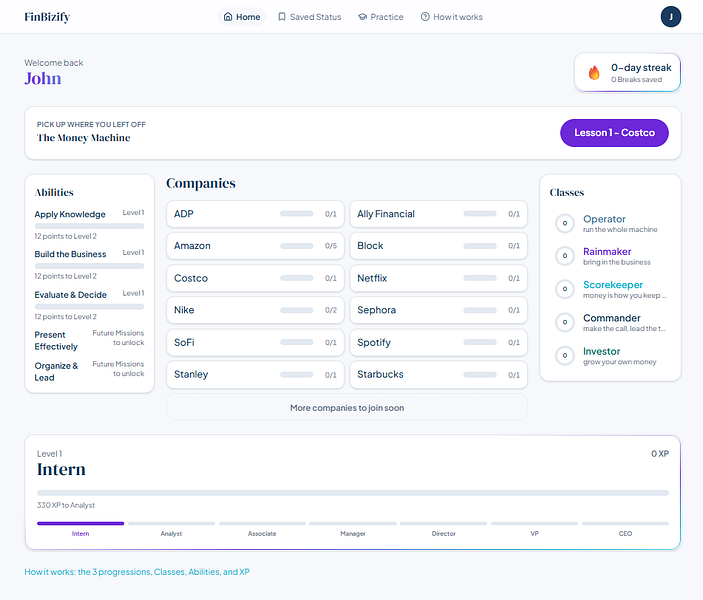Choose the Sephora company card
Image resolution: width=703 pixels, height=600 pixels.
[438, 310]
